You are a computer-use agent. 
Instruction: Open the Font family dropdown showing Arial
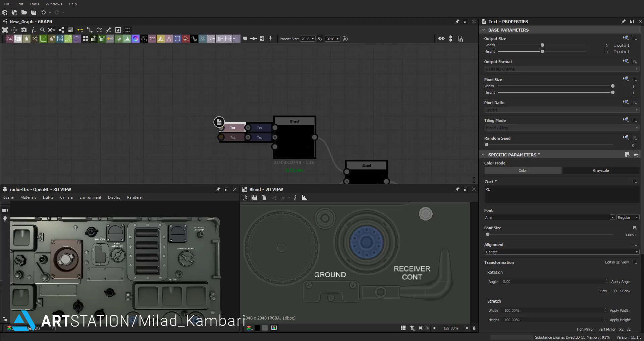click(548, 217)
